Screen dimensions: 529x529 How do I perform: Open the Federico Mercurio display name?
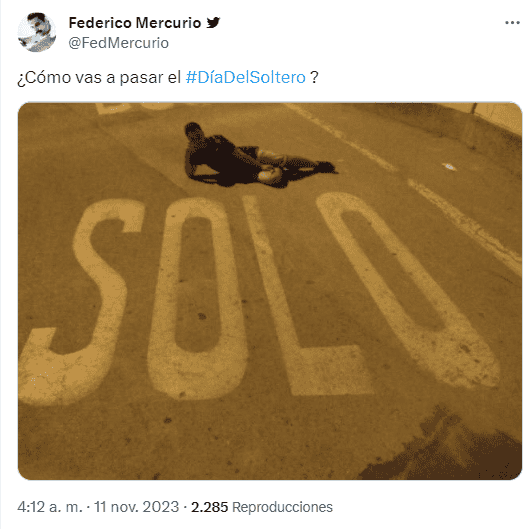(135, 23)
